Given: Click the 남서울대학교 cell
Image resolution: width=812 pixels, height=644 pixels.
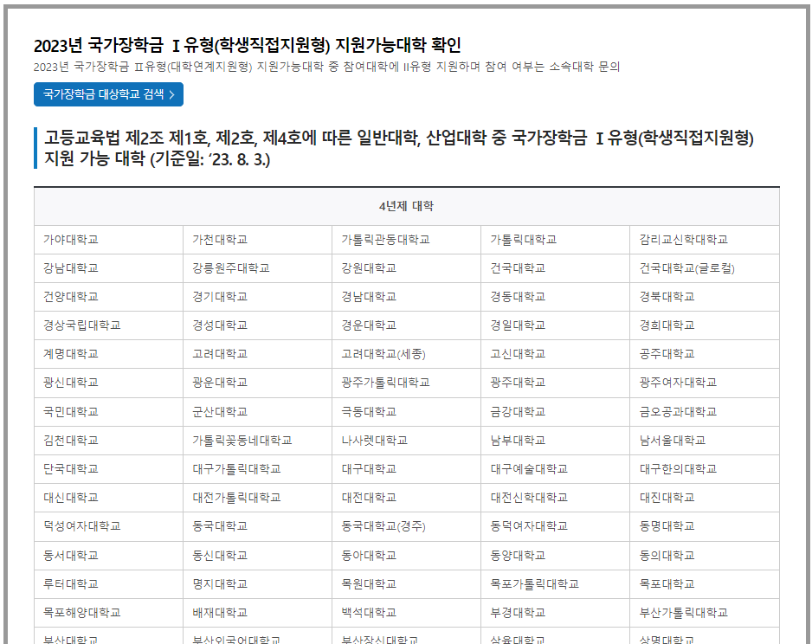Looking at the screenshot, I should [705, 441].
